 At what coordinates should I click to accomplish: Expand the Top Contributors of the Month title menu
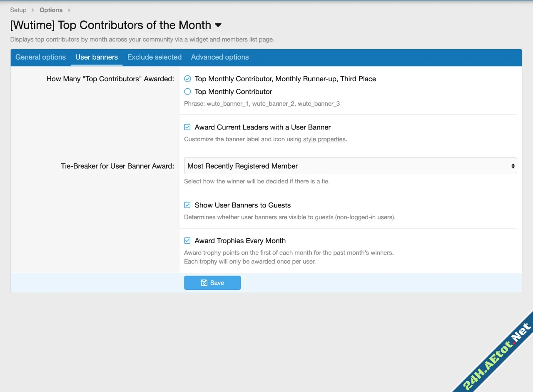point(218,26)
